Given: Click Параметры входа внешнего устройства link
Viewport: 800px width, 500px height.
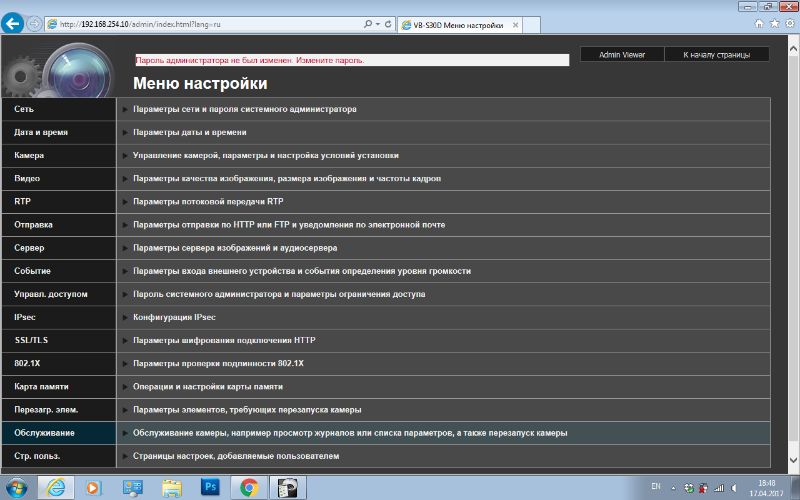Looking at the screenshot, I should [x=302, y=271].
